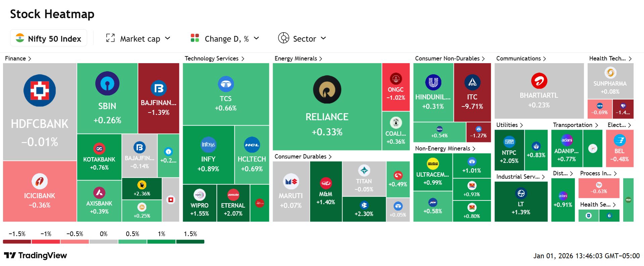
Task: Click the +0.54% tile below HINDUNILVR
Action: click(x=439, y=132)
